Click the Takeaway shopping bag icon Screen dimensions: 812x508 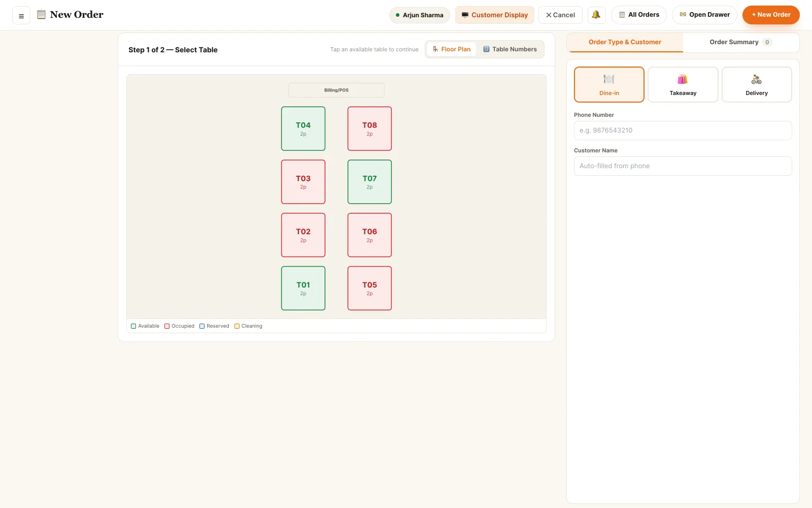point(683,79)
